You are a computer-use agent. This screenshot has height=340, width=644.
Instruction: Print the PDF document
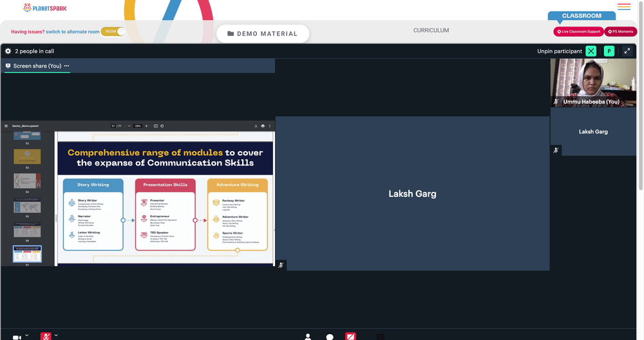click(263, 126)
